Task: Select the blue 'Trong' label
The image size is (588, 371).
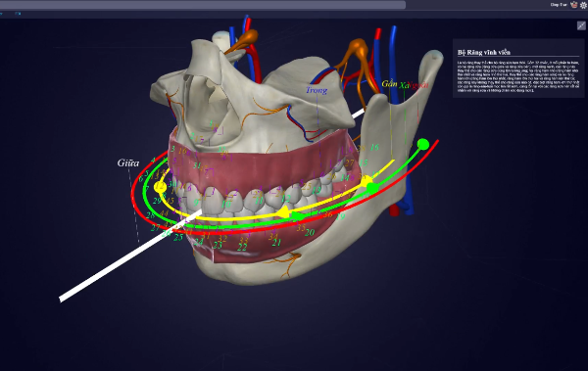Action: pos(317,90)
